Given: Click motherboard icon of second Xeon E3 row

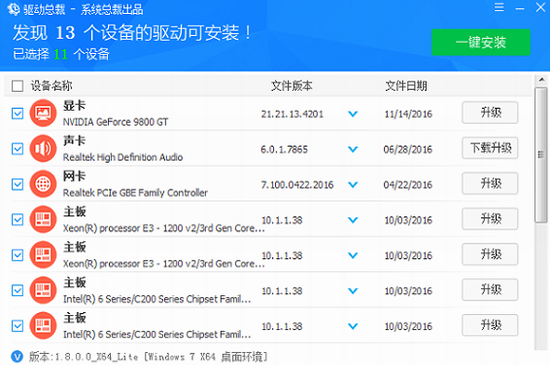Looking at the screenshot, I should pyautogui.click(x=43, y=255).
